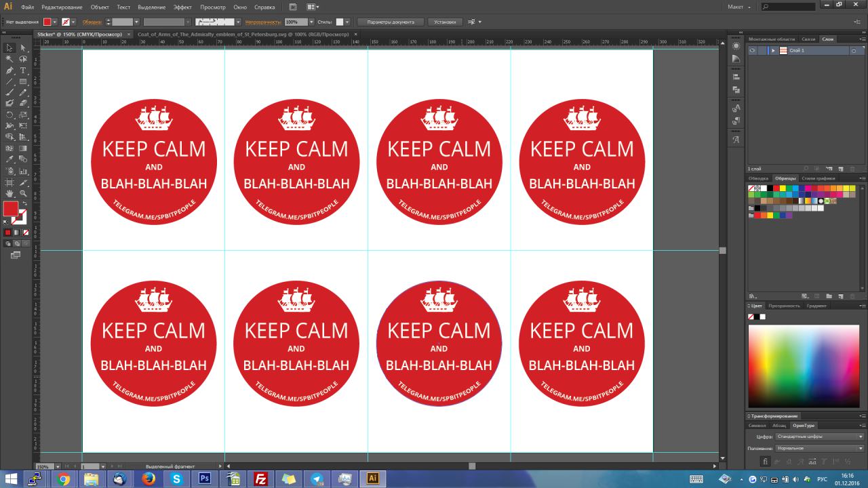This screenshot has width=868, height=488.
Task: Select the Paintbrush tool
Action: click(x=9, y=92)
